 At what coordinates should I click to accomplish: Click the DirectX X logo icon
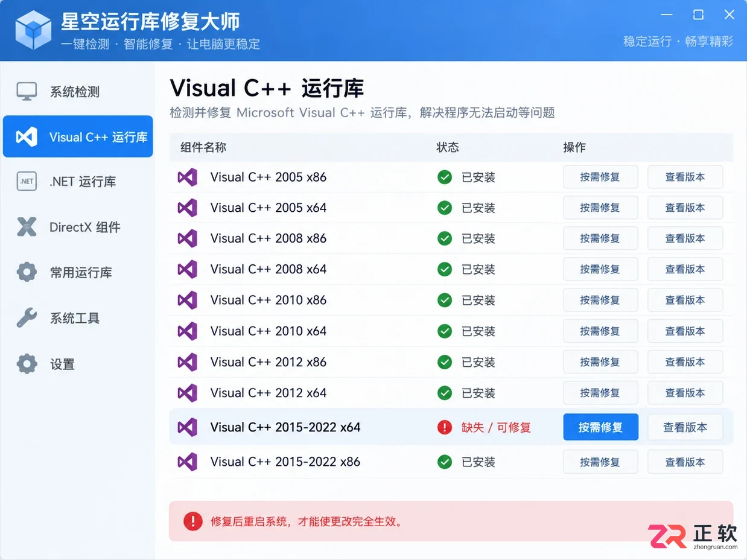(27, 227)
